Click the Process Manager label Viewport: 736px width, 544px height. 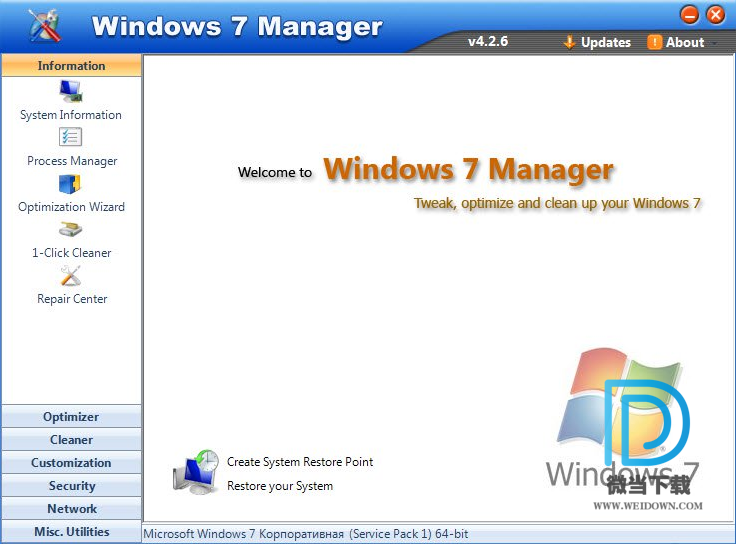[72, 161]
